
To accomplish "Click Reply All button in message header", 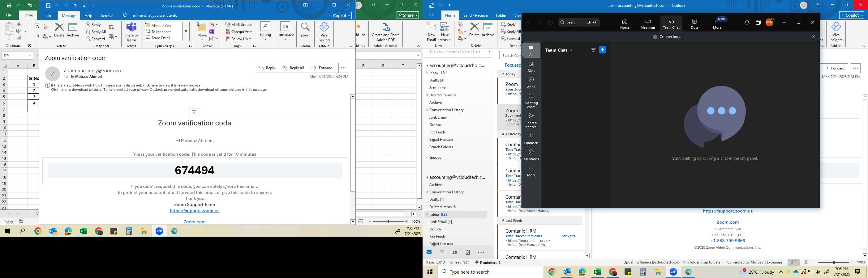I will [293, 68].
